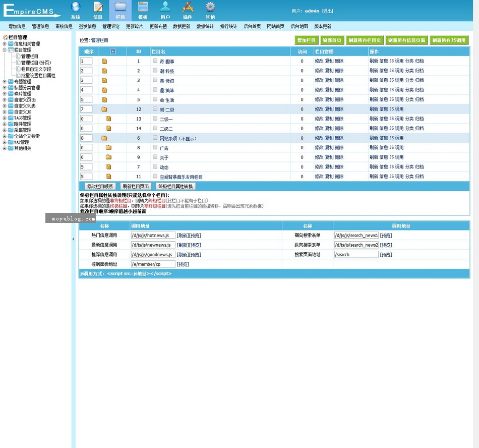Expand the 自定义页面 tree node
The image size is (479, 448).
(x=5, y=100)
